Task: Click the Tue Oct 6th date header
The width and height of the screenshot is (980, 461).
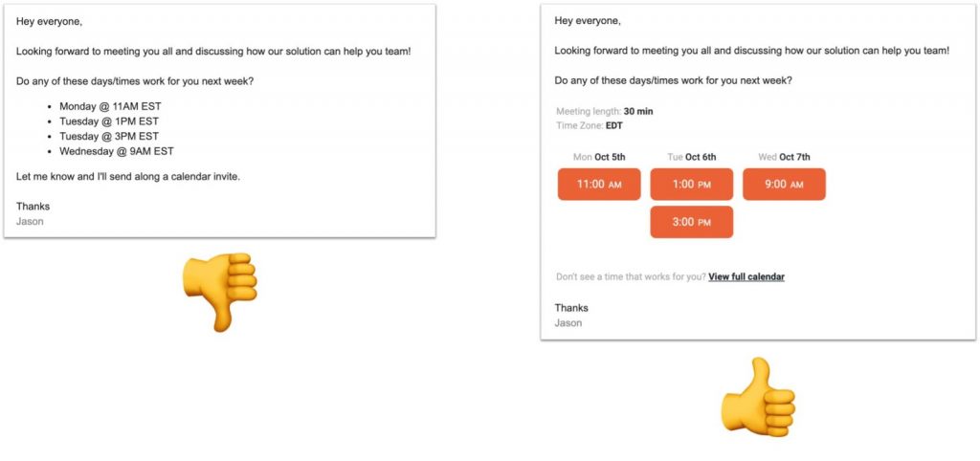Action: click(691, 157)
